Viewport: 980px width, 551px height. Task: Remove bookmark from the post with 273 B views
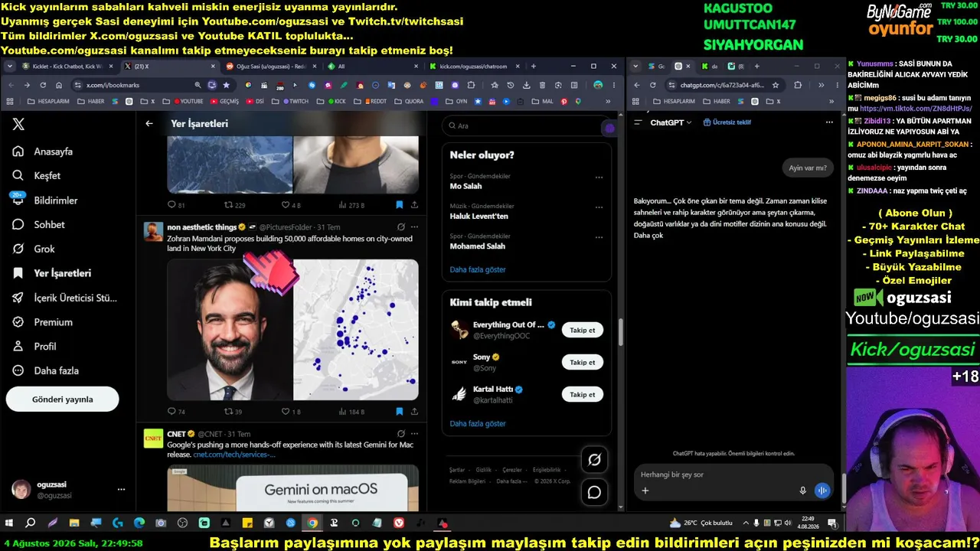pyautogui.click(x=399, y=205)
